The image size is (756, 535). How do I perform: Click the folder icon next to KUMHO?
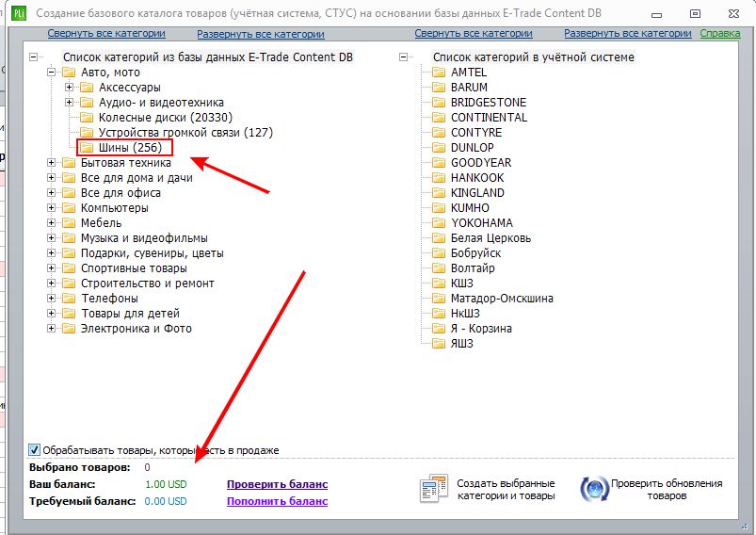(x=439, y=208)
